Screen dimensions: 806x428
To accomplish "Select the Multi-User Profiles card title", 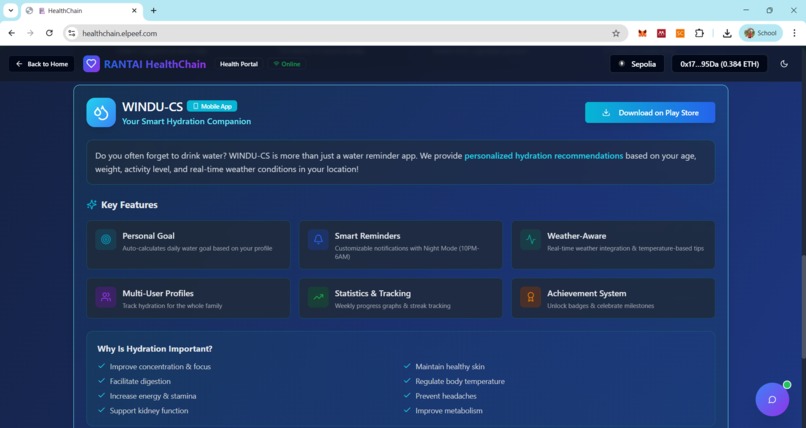I will tap(158, 293).
